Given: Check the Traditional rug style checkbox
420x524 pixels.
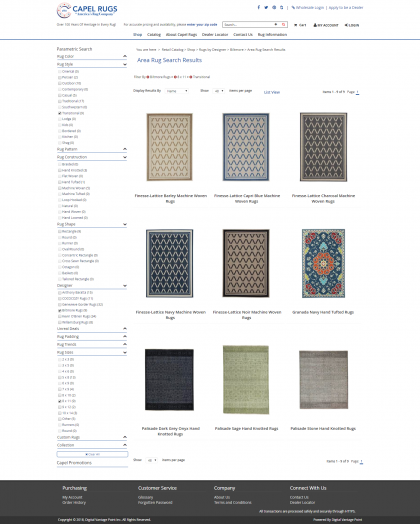Looking at the screenshot, I should tap(60, 101).
